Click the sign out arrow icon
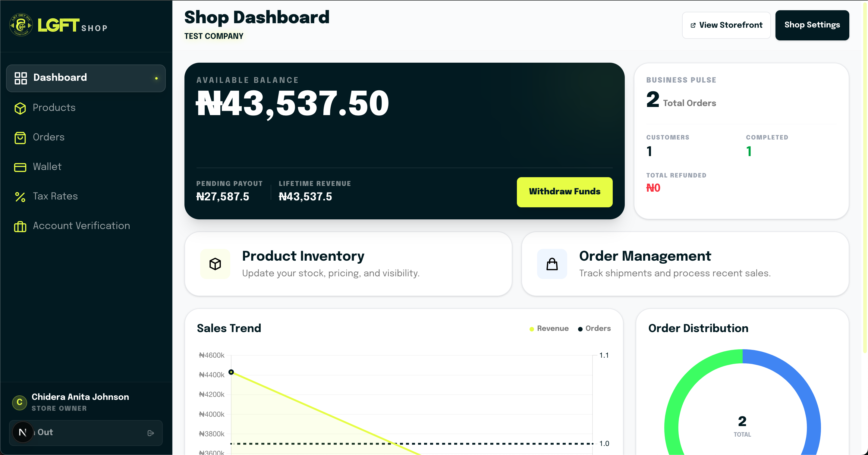This screenshot has width=868, height=455. pos(151,433)
